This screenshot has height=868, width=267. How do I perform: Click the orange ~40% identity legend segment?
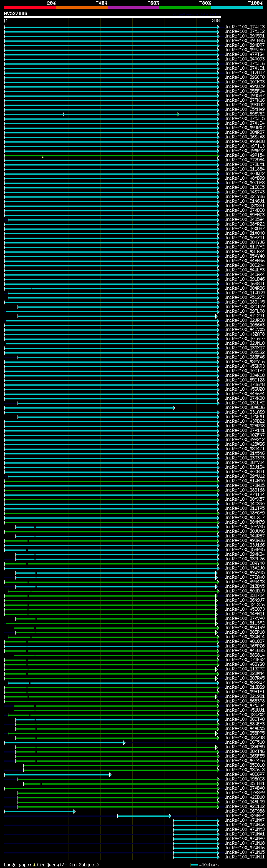click(81, 7)
